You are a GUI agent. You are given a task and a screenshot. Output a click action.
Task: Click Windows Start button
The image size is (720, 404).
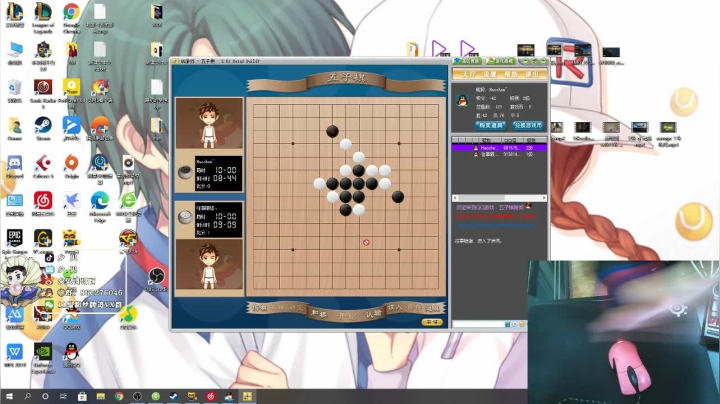pyautogui.click(x=9, y=396)
